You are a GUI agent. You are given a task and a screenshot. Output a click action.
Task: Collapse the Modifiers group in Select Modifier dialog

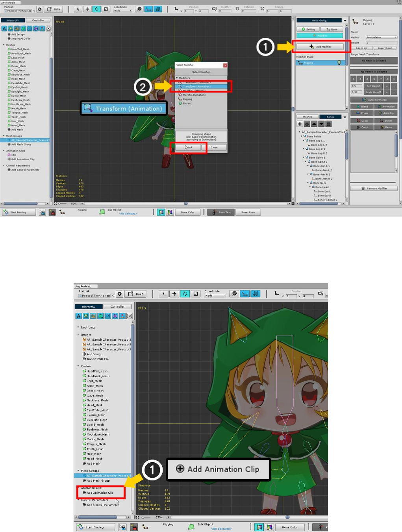[x=177, y=78]
